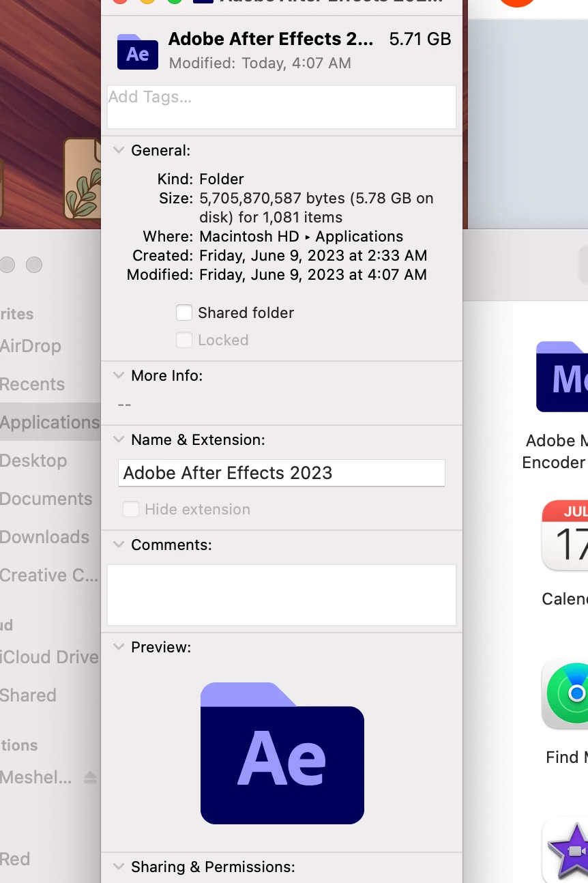The height and width of the screenshot is (883, 588).
Task: Select Applications in Finder sidebar
Action: [x=50, y=422]
